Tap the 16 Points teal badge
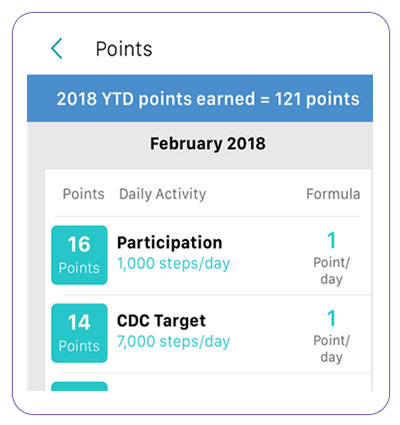Viewport: 400px width, 425px height. click(x=79, y=255)
